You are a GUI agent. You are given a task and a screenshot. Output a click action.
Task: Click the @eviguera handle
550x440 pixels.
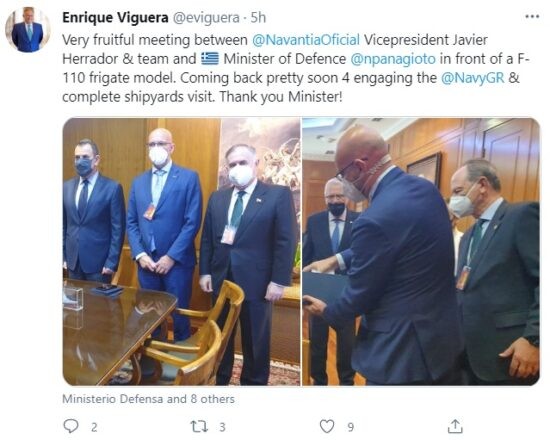tap(206, 18)
